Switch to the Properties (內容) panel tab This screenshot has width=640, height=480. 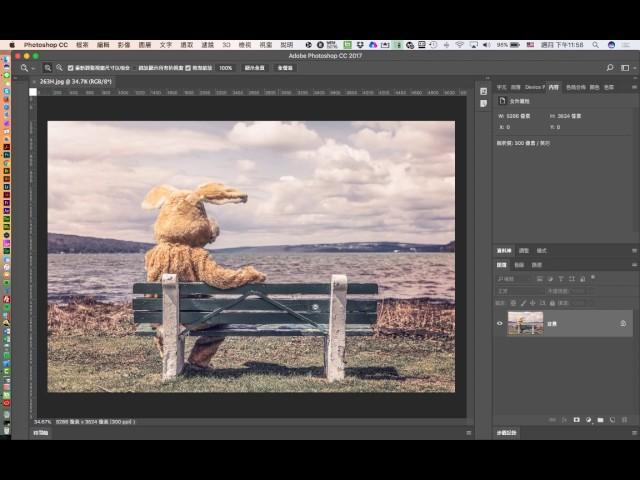[x=553, y=87]
